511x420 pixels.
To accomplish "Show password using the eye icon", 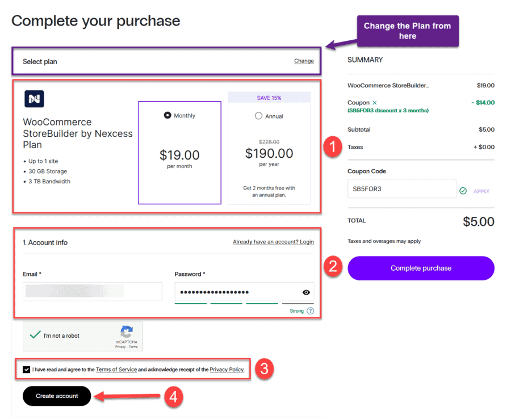I will [x=306, y=292].
